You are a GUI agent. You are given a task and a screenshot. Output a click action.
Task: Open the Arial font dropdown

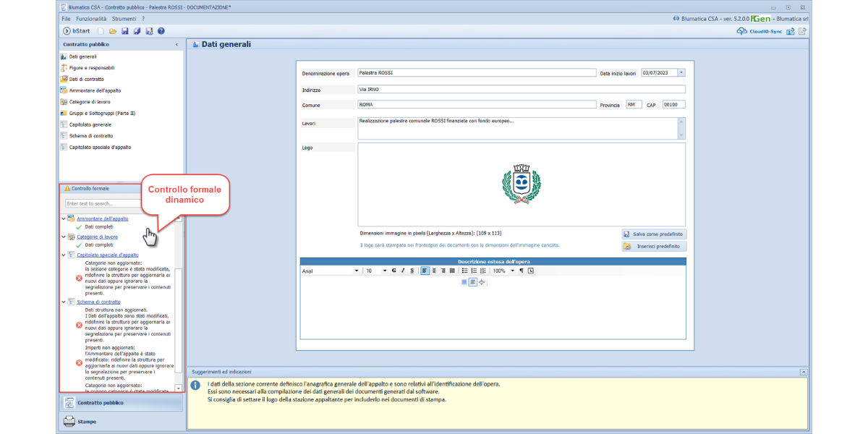click(356, 271)
